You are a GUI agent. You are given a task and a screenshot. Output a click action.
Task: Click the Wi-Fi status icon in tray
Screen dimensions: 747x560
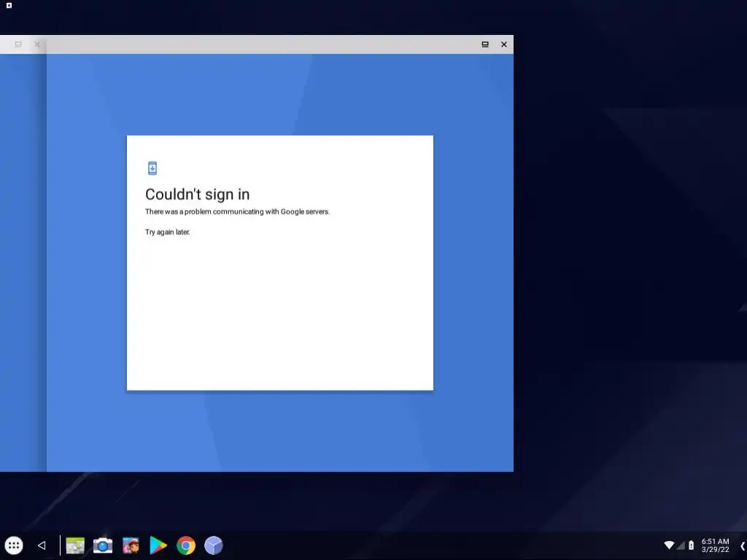(x=669, y=545)
